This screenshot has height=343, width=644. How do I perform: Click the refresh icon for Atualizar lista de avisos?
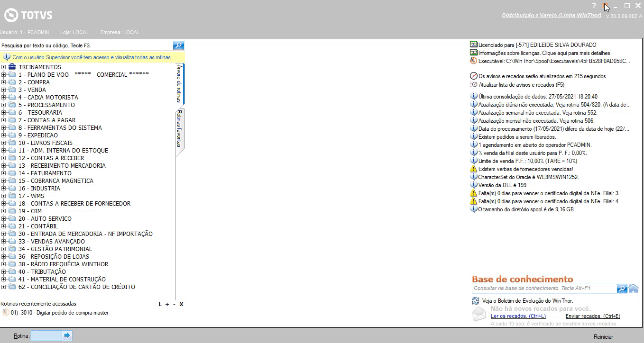click(x=473, y=84)
